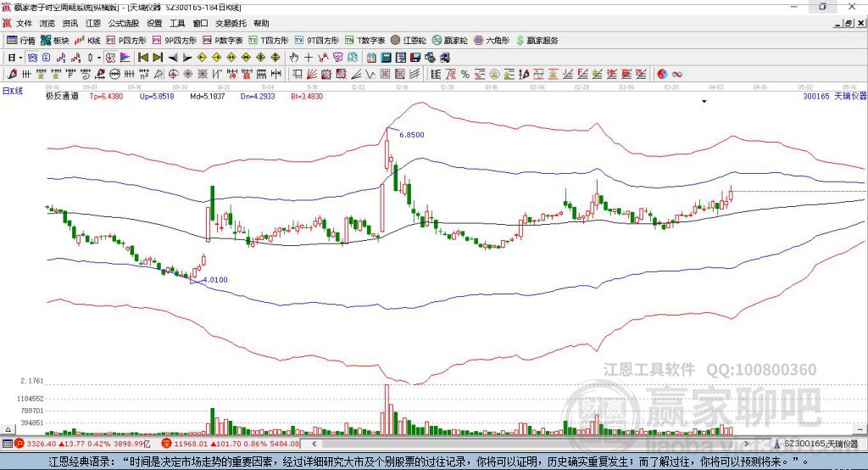Click the red-blue yin-yang icon

[662, 74]
